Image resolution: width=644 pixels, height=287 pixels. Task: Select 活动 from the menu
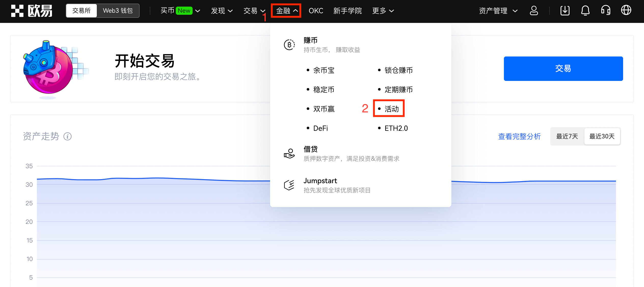tap(392, 109)
